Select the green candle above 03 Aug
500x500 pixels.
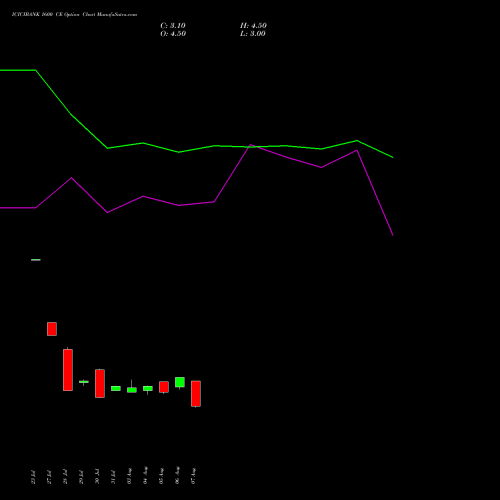click(x=132, y=390)
